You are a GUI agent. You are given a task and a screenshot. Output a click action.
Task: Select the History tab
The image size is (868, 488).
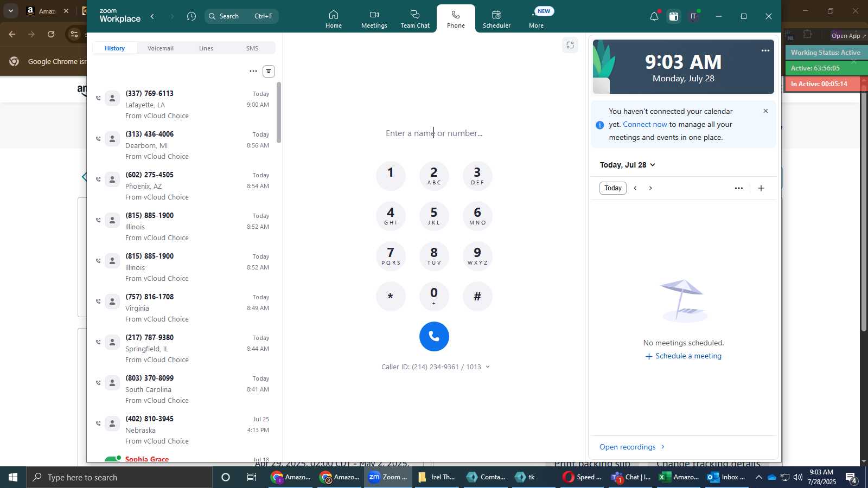click(x=114, y=48)
